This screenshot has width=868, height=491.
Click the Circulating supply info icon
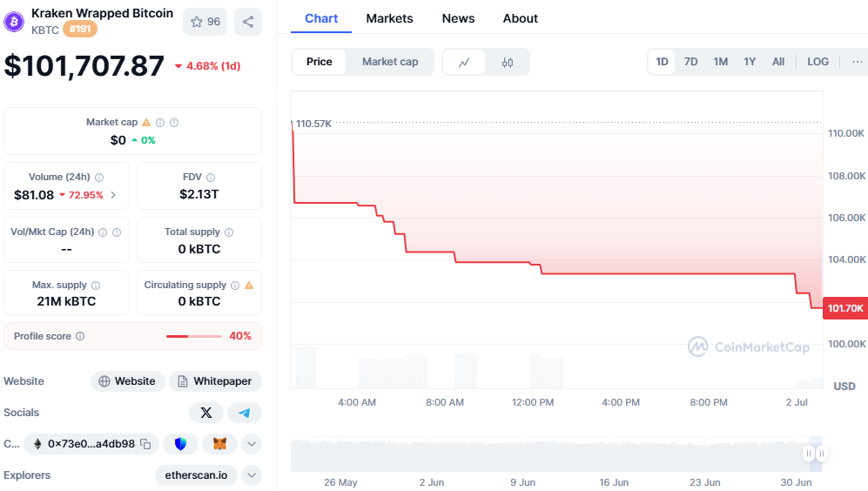[x=235, y=285]
